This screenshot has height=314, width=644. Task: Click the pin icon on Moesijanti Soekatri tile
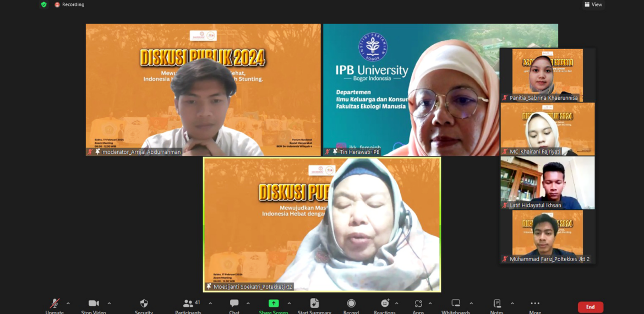pos(209,286)
